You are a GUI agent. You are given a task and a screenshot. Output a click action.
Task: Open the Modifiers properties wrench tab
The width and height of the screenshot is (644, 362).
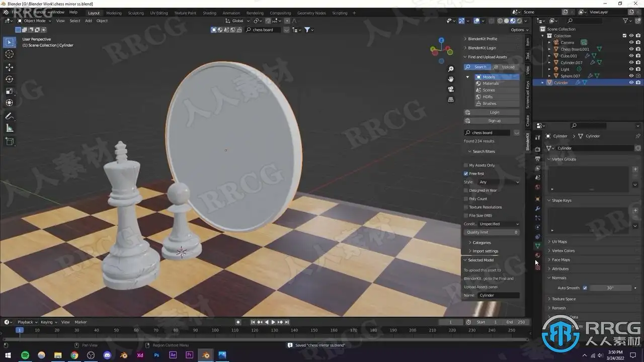tap(538, 208)
